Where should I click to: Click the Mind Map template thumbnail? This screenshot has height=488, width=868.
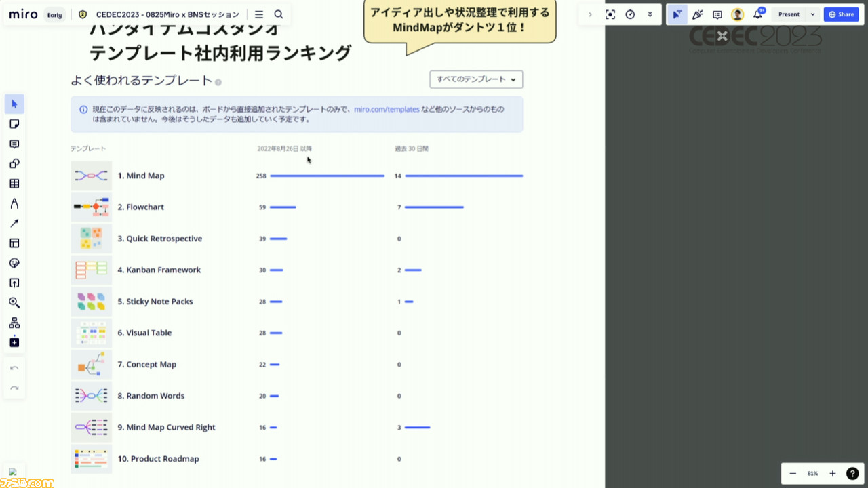coord(91,176)
